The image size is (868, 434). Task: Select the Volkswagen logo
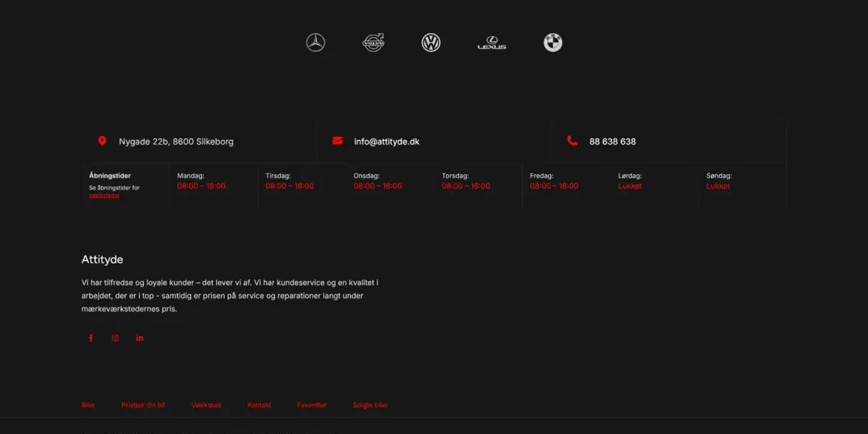pyautogui.click(x=431, y=43)
